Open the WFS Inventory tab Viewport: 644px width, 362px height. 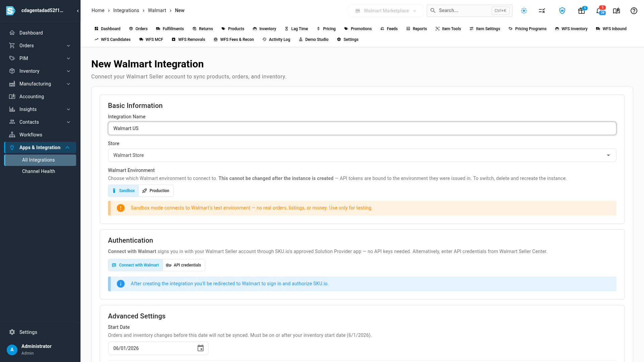coord(571,29)
